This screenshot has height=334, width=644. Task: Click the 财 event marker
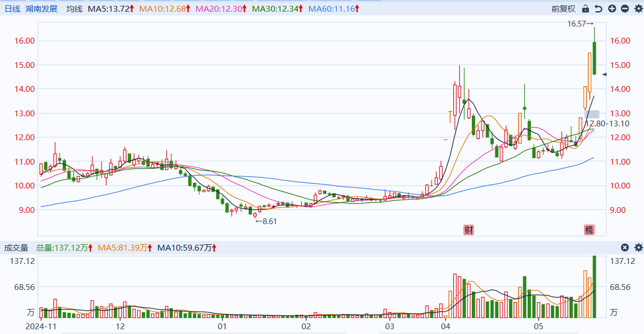coord(469,230)
